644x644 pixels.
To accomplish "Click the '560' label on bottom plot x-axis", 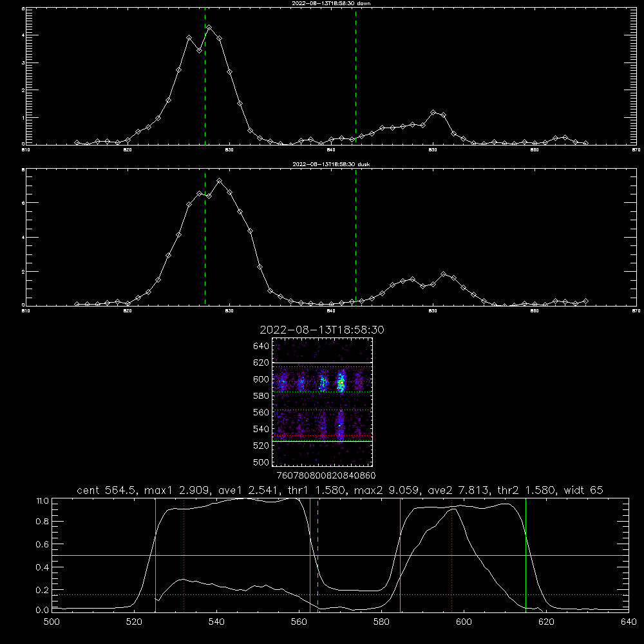I will [x=299, y=622].
